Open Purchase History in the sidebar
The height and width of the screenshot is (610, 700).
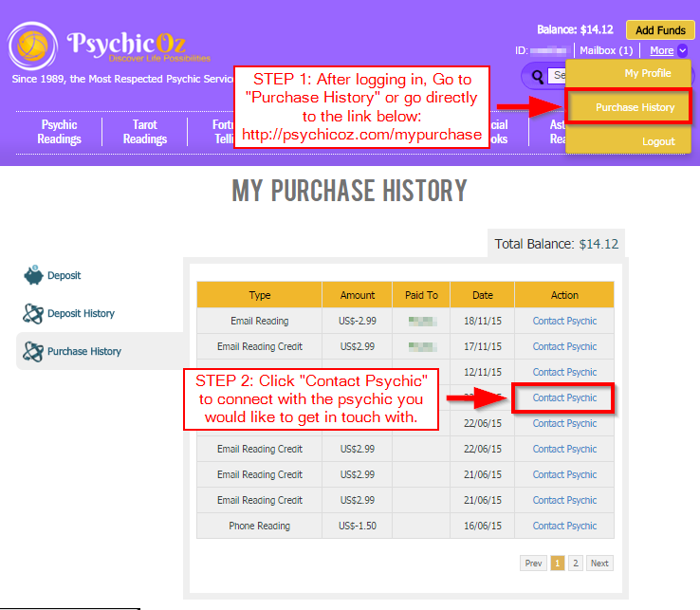84,351
